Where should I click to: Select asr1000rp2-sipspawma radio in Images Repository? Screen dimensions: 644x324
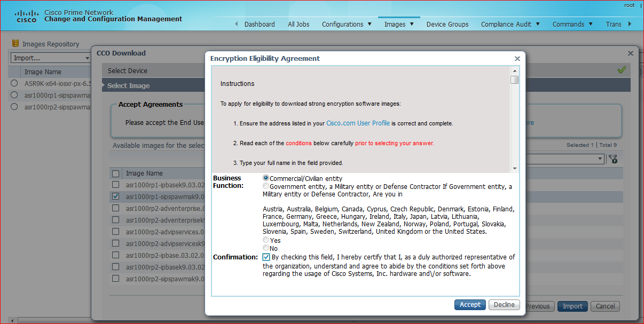point(15,107)
